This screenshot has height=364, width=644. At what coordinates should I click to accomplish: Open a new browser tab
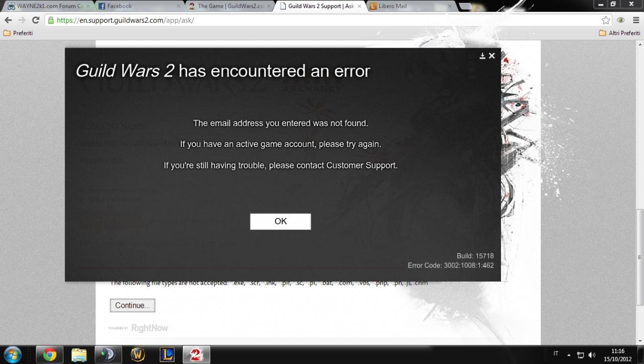465,6
